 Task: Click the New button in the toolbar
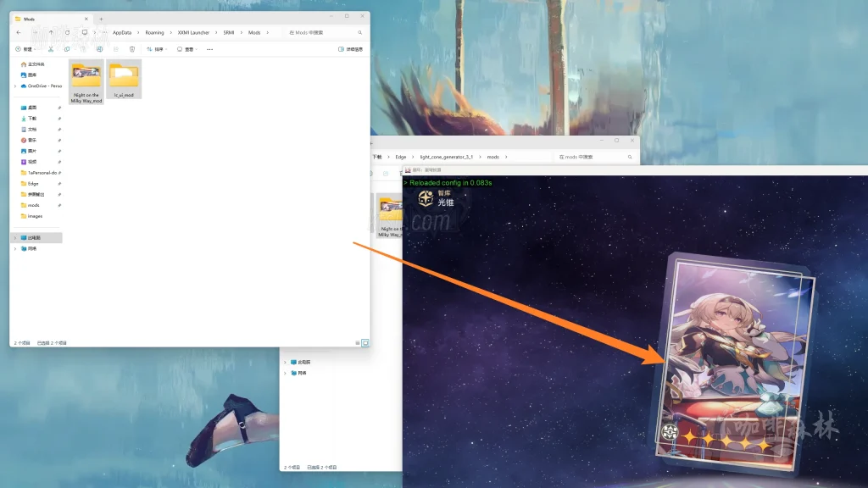tap(25, 49)
